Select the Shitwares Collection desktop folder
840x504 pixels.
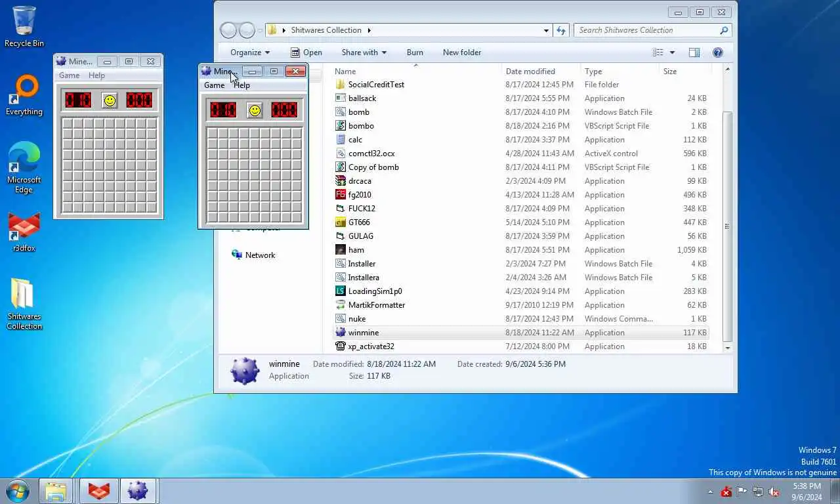point(24,304)
